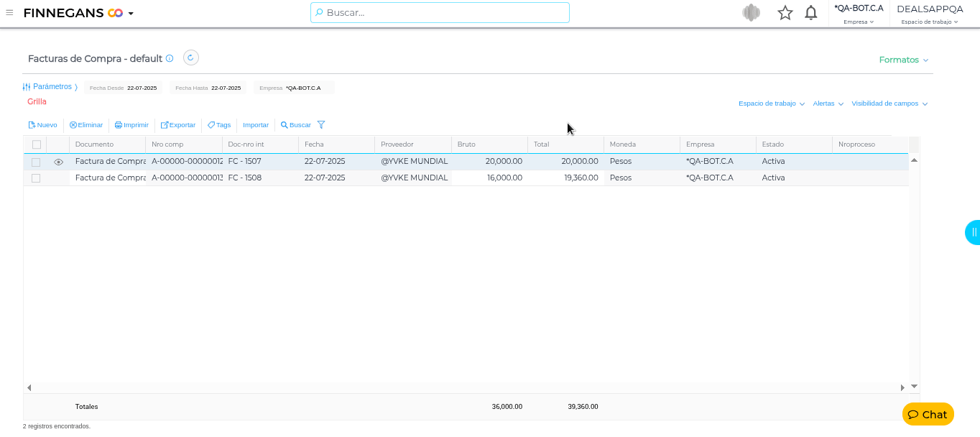Click the blue side panel handle
Screen dimensions: 980x437
(x=973, y=232)
